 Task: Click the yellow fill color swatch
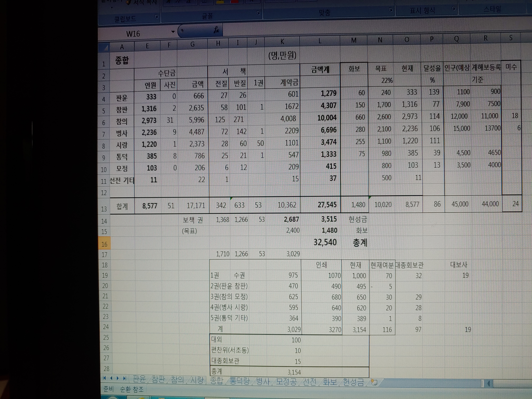tap(220, 2)
